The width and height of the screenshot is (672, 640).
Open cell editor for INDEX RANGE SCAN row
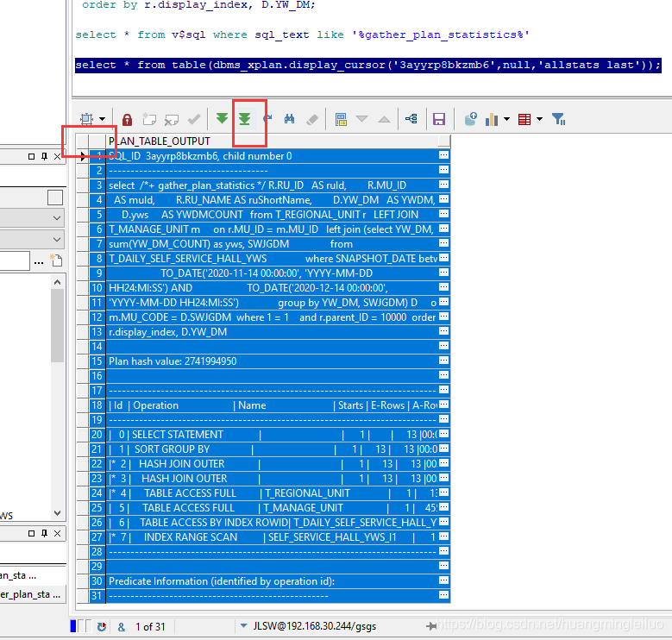click(x=443, y=536)
